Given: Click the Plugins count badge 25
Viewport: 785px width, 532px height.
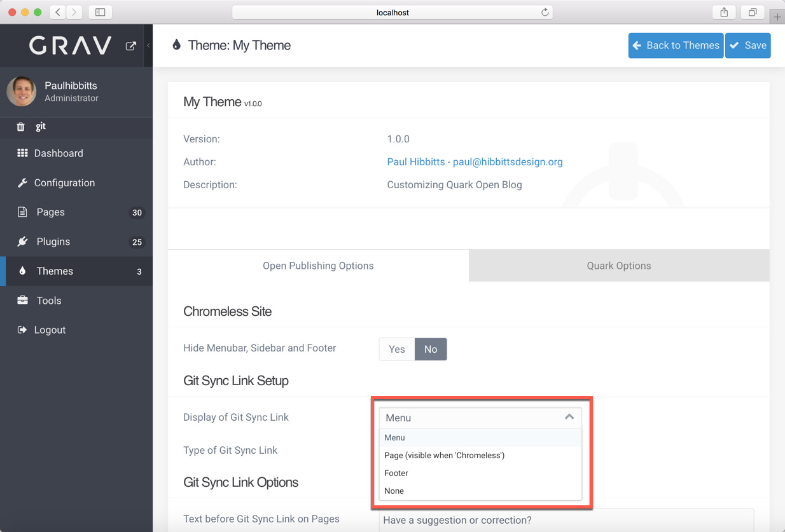Looking at the screenshot, I should [x=137, y=242].
